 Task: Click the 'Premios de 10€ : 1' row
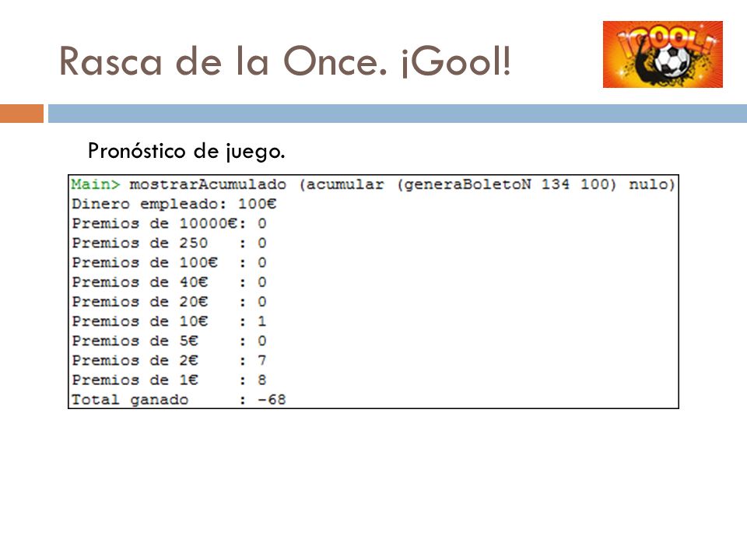click(169, 321)
